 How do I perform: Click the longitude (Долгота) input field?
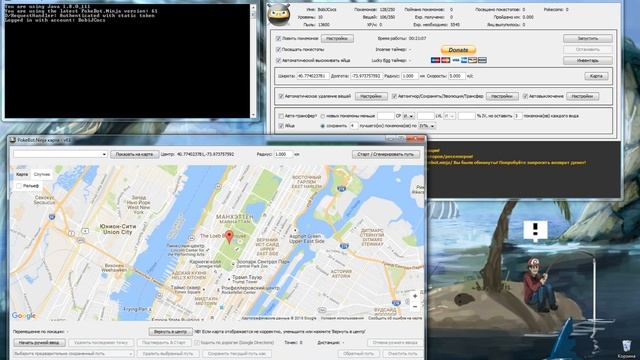[x=367, y=76]
